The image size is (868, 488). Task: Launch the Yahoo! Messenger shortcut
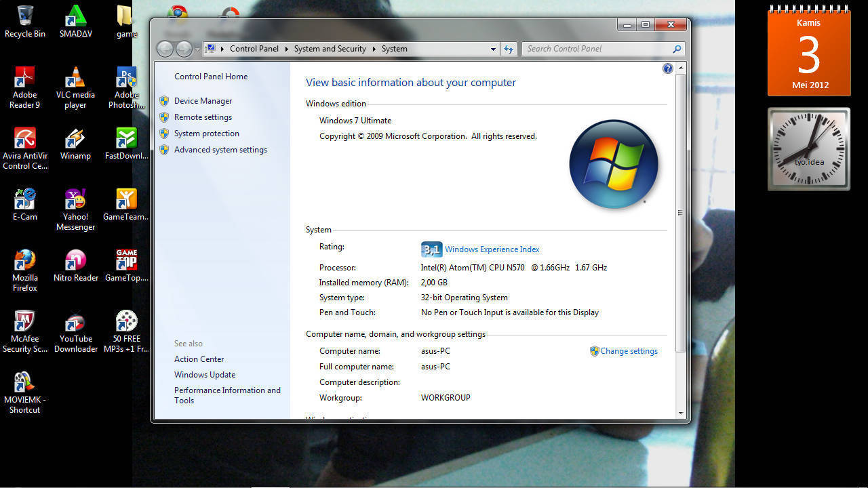pyautogui.click(x=75, y=209)
